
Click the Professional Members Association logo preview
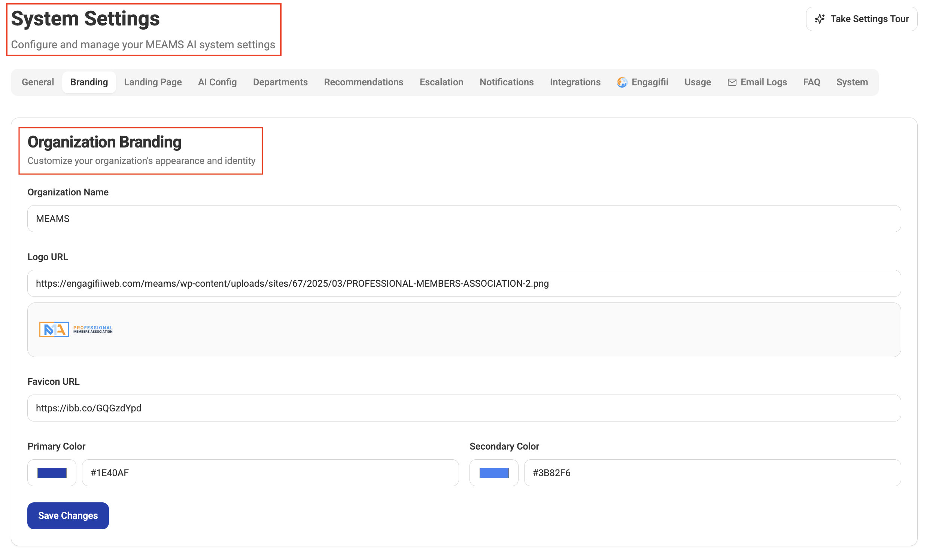[x=76, y=329]
